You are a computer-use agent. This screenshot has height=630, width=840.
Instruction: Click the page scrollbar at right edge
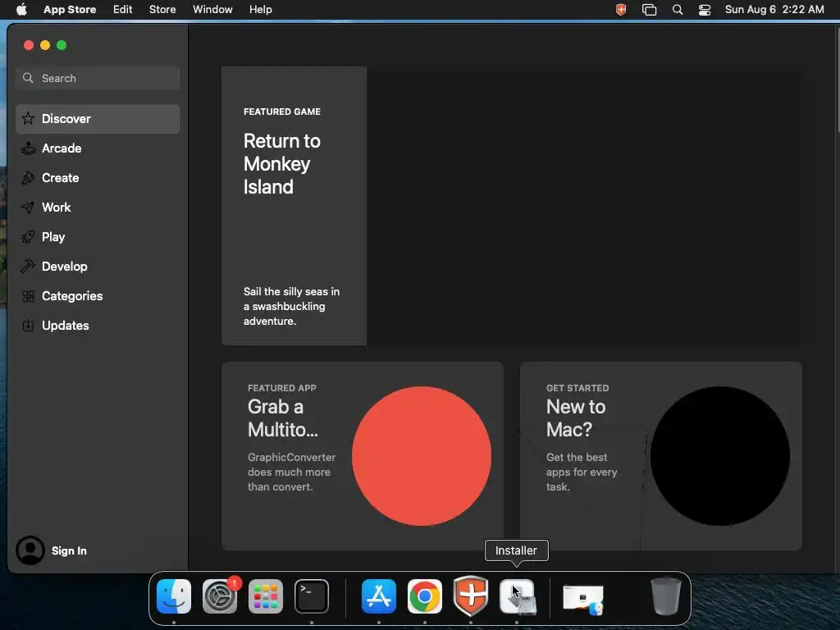pos(837,80)
